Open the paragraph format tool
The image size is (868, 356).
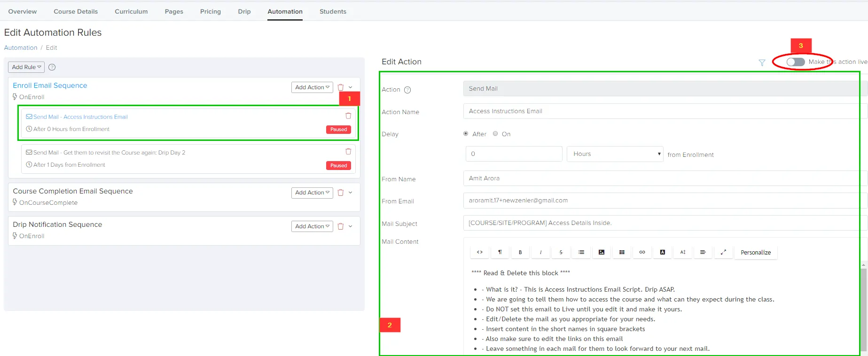(x=500, y=252)
